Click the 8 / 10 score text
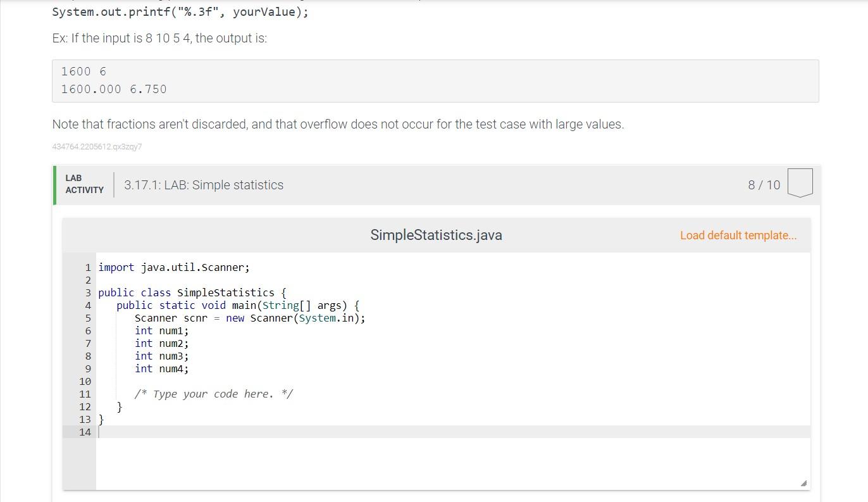Image resolution: width=868 pixels, height=502 pixels. pyautogui.click(x=763, y=185)
